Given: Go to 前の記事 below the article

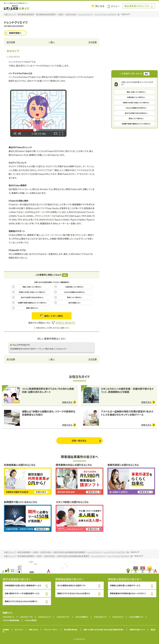Looking at the screenshot, I should (11, 359).
